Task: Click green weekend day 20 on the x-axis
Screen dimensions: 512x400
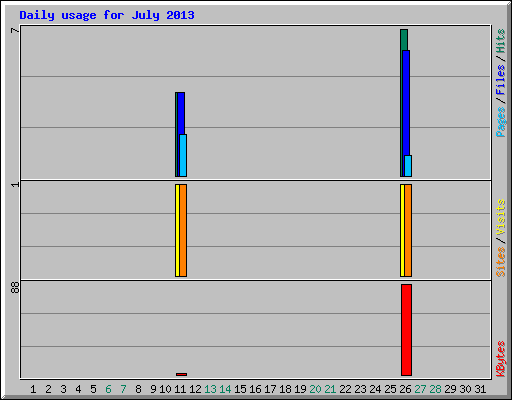Action: pyautogui.click(x=315, y=389)
